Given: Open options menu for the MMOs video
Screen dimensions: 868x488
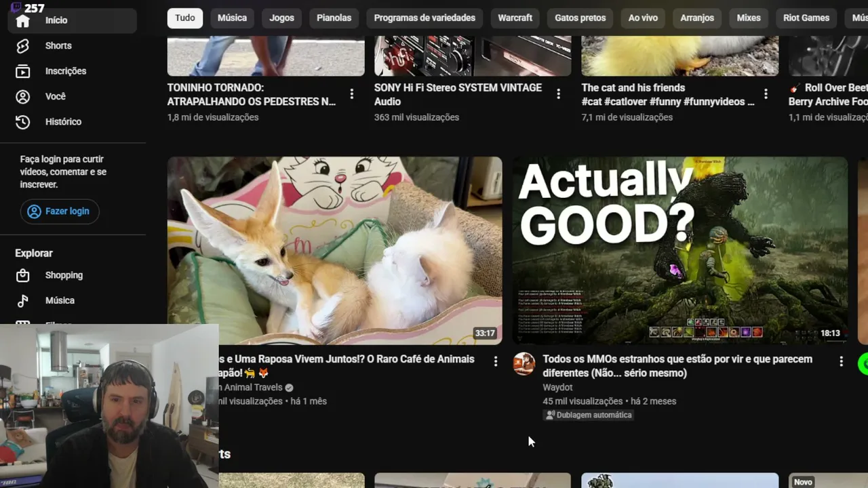Looking at the screenshot, I should click(841, 361).
